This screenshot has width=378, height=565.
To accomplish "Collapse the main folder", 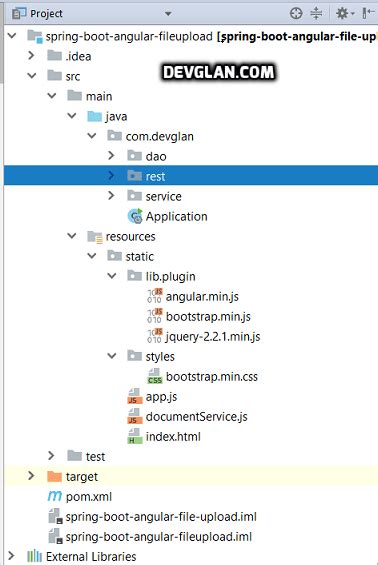I will click(x=52, y=95).
